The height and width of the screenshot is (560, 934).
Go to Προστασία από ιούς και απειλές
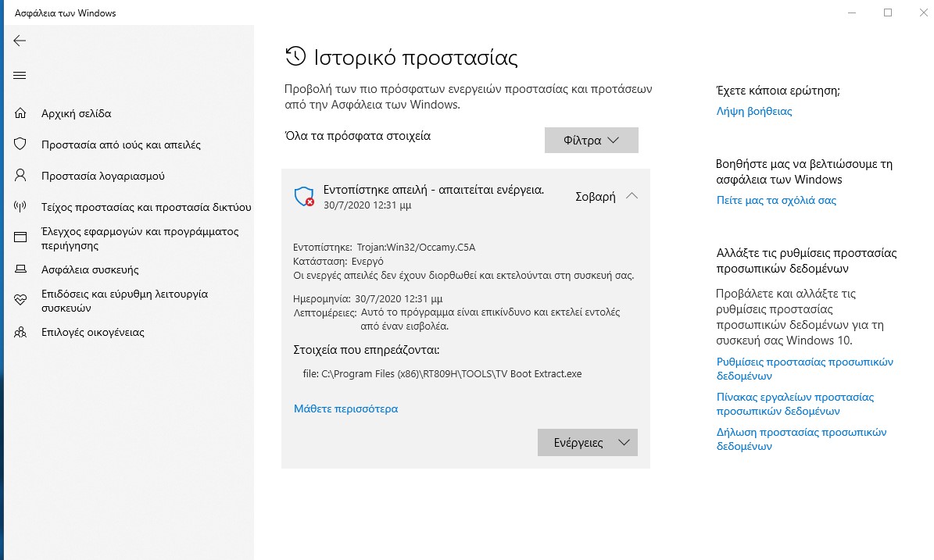[x=121, y=144]
